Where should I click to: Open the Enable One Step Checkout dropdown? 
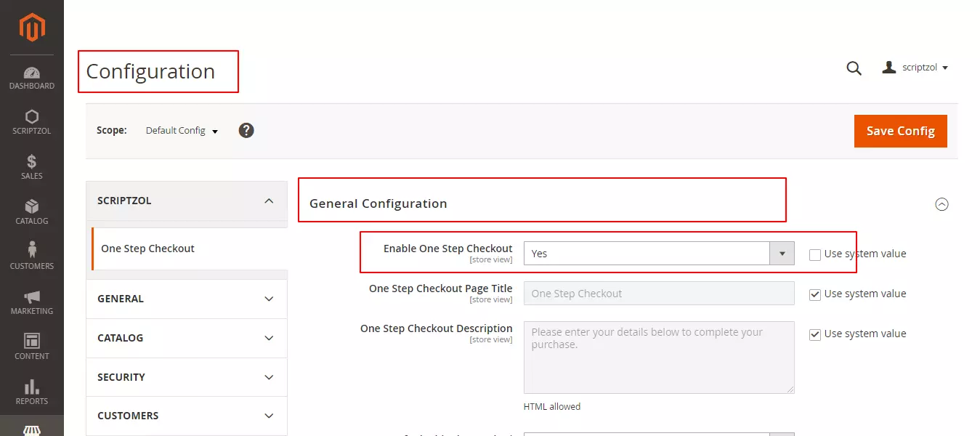pos(659,254)
